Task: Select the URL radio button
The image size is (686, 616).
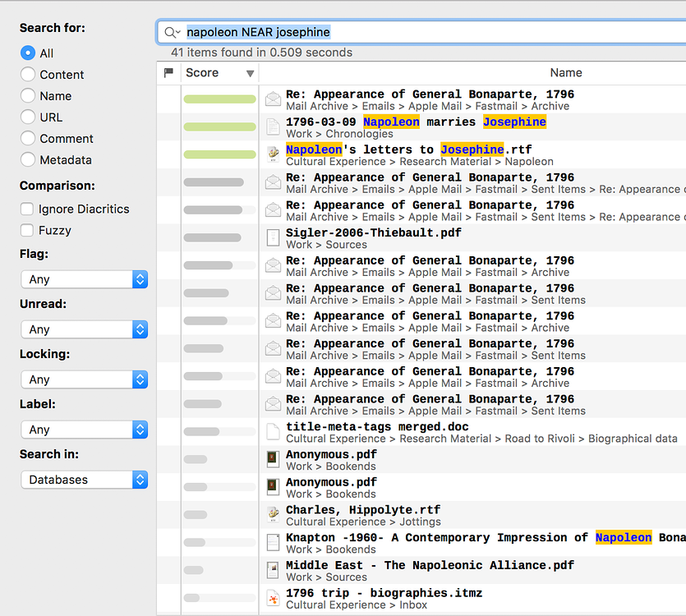Action: click(28, 117)
